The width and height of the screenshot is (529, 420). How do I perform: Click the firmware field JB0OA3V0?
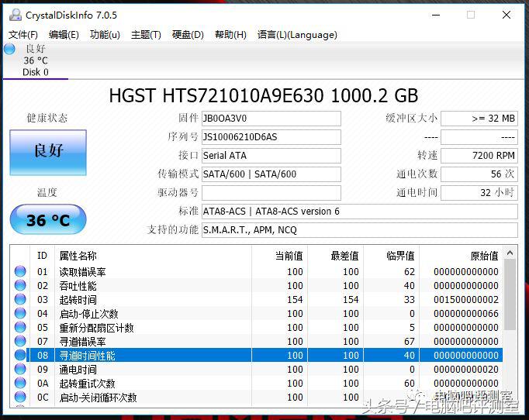pos(271,119)
